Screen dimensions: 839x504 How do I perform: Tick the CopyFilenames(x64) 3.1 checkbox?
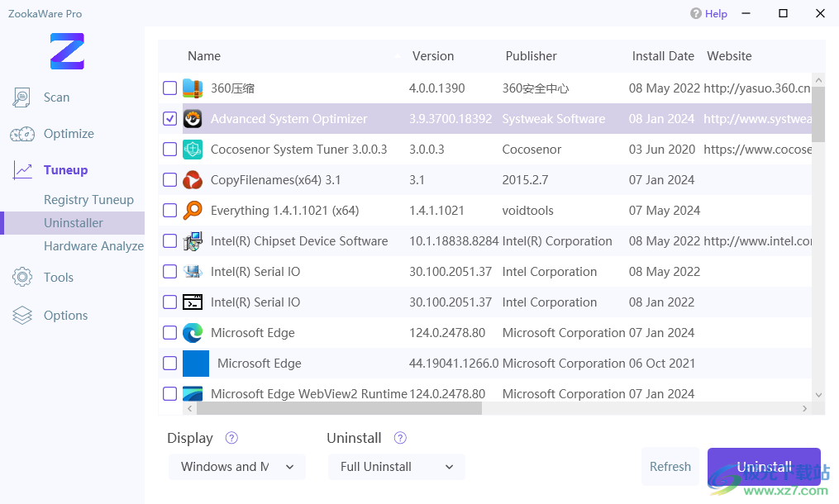coord(169,180)
